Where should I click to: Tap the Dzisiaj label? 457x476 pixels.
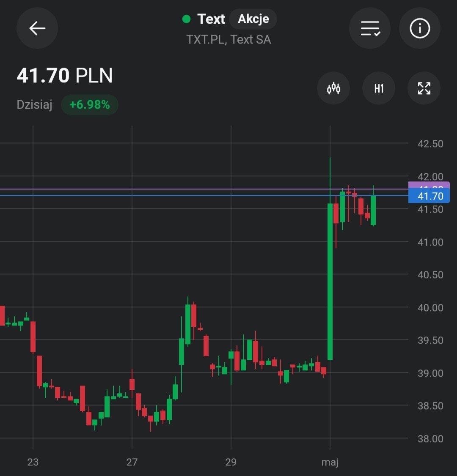(x=34, y=104)
